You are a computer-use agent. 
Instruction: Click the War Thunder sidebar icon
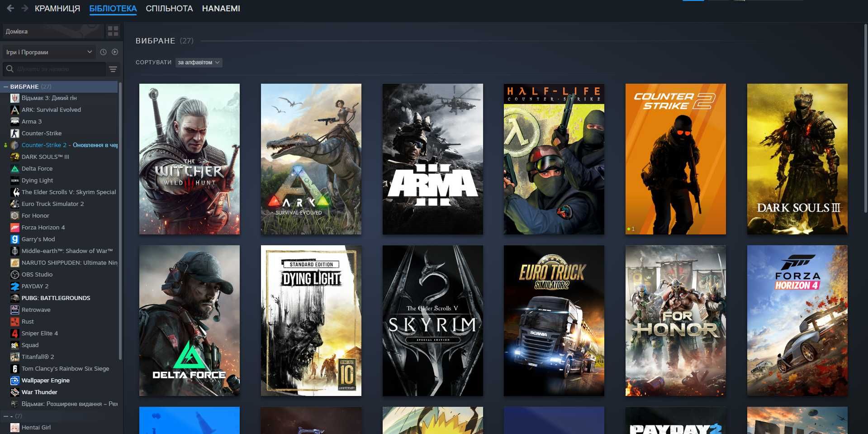click(x=15, y=392)
